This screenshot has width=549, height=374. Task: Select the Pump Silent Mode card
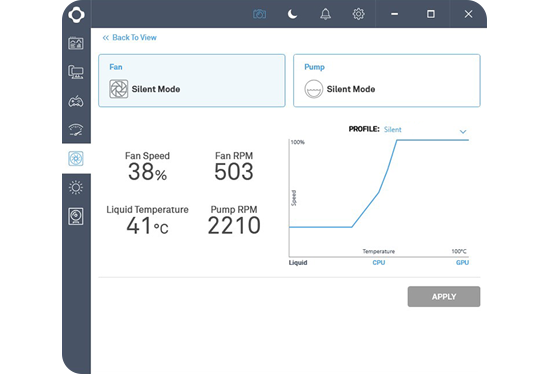point(387,81)
